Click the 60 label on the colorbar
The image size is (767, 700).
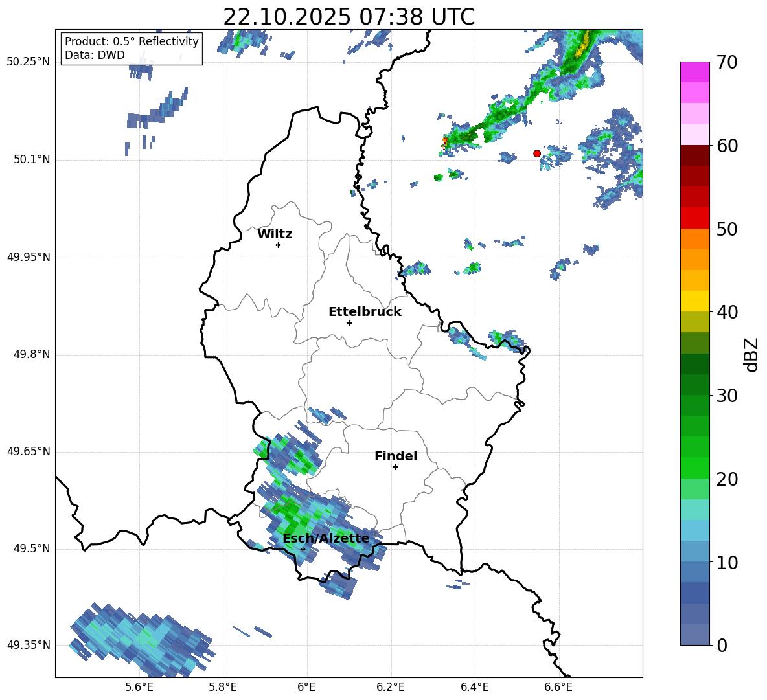[727, 146]
